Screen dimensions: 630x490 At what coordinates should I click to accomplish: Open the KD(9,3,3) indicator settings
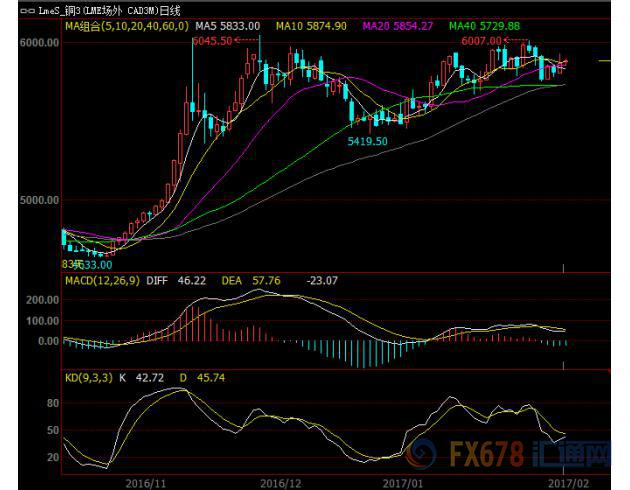pyautogui.click(x=90, y=380)
